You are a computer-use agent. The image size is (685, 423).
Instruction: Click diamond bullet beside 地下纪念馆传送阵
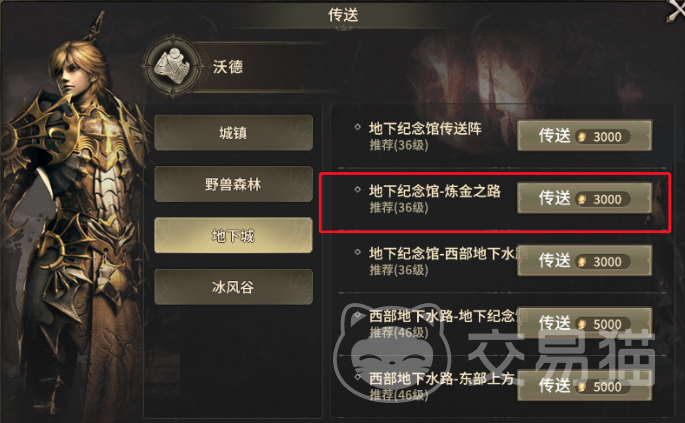tap(357, 127)
